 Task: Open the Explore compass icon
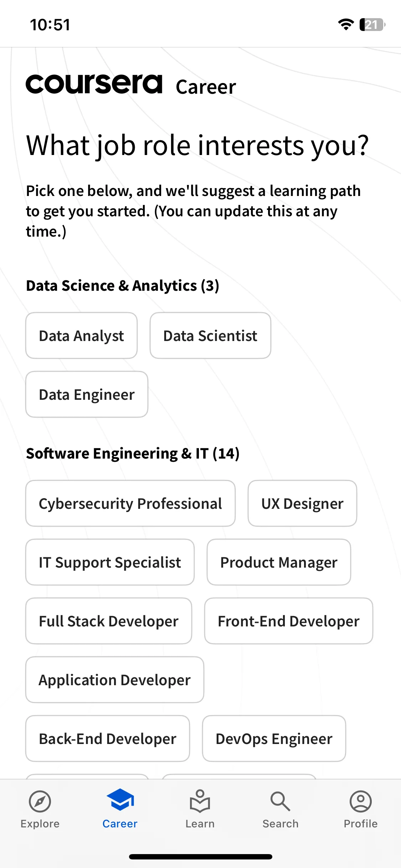40,801
